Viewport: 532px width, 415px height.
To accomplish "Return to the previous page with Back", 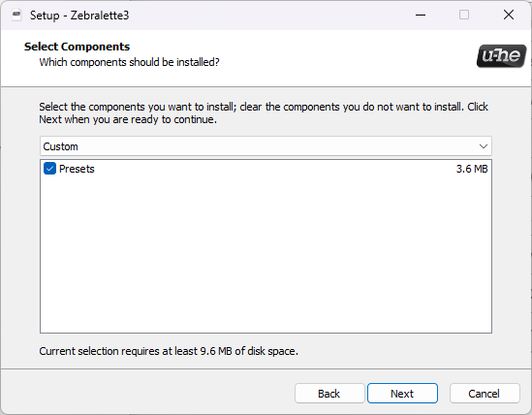I will click(329, 394).
